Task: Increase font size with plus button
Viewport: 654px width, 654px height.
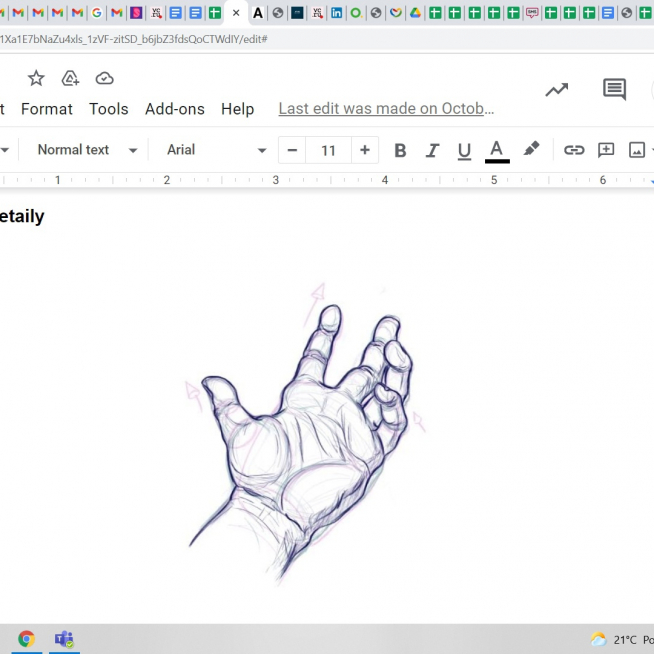Action: coord(365,150)
